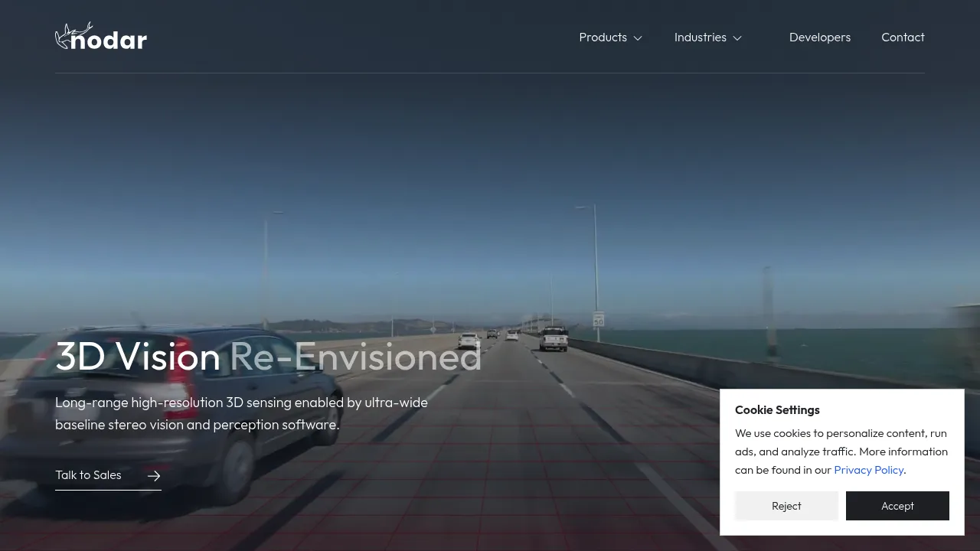The height and width of the screenshot is (551, 980).
Task: Click the arrow icon beside Talk to Sales
Action: tap(154, 476)
